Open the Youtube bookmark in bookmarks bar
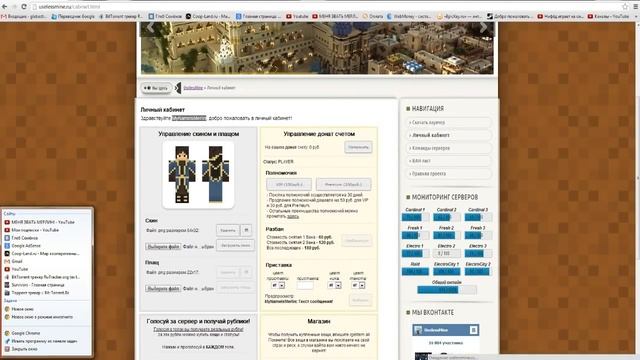This screenshot has width=640, height=360. coord(297,16)
